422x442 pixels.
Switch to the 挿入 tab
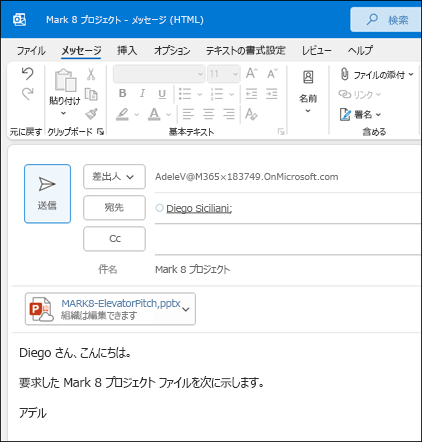tap(127, 50)
